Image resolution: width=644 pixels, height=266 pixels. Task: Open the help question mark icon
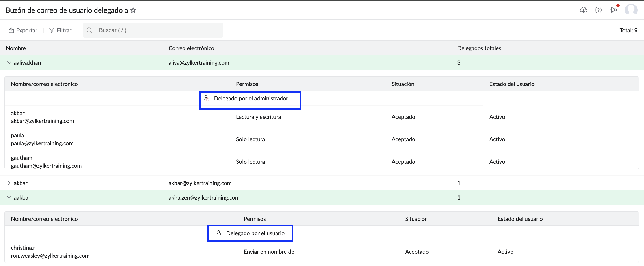tap(598, 10)
